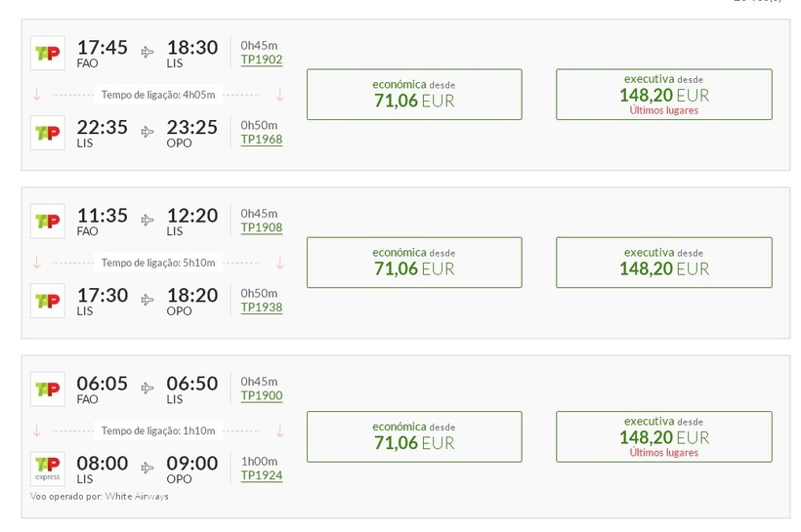Image resolution: width=801 pixels, height=532 pixels.
Task: Choose executiva 148,20 EUR for 11:35 flight
Action: 663,262
